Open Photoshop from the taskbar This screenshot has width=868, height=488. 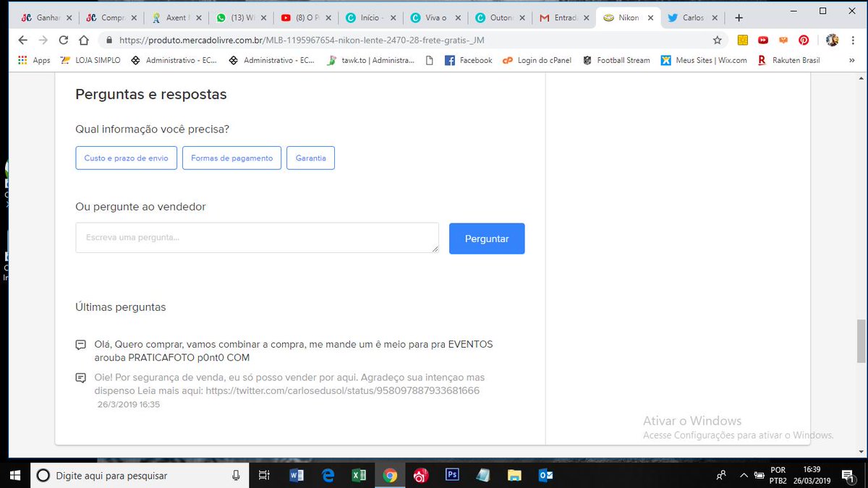pyautogui.click(x=452, y=475)
